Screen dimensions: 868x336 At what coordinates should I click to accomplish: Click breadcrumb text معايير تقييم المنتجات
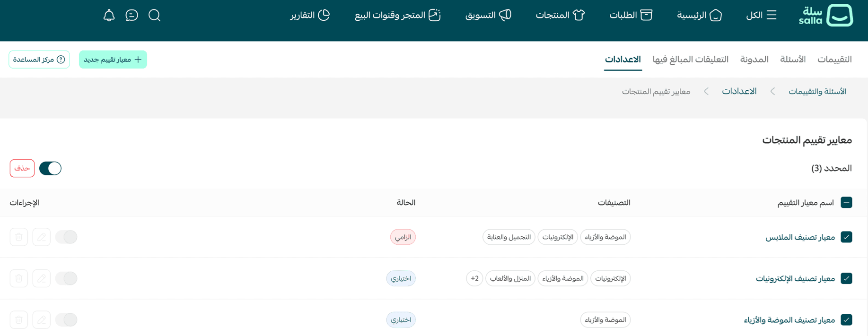(656, 92)
